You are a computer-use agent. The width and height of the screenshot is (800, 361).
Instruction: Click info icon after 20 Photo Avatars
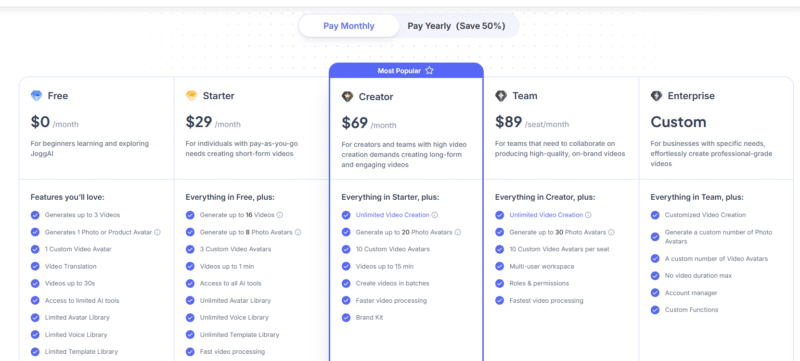click(458, 232)
